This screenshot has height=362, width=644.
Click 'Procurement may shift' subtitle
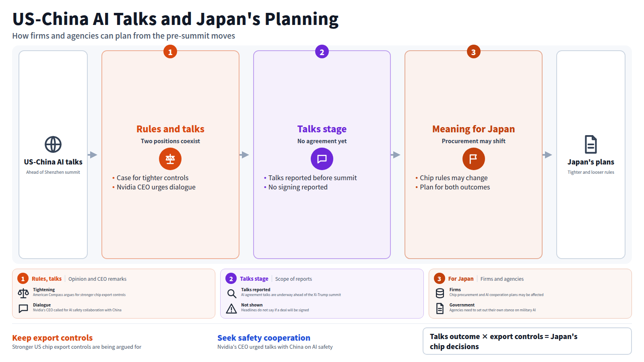point(473,141)
